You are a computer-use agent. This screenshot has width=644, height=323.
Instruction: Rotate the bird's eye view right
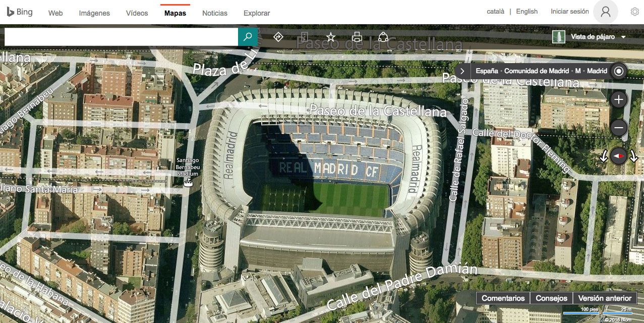tap(634, 156)
